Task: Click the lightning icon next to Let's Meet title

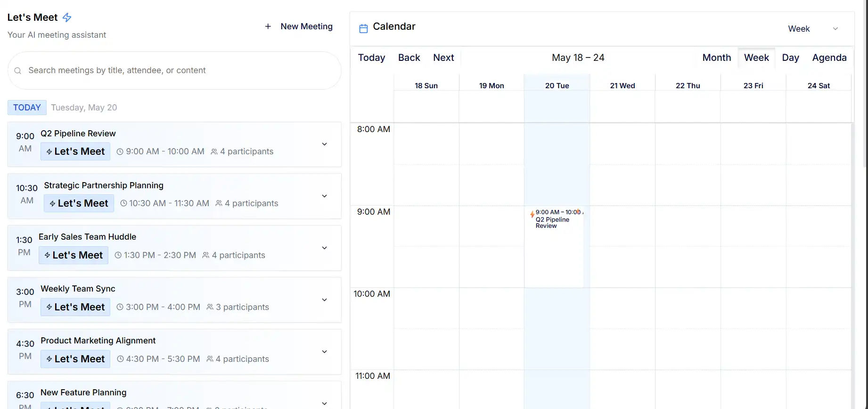Action: 66,17
